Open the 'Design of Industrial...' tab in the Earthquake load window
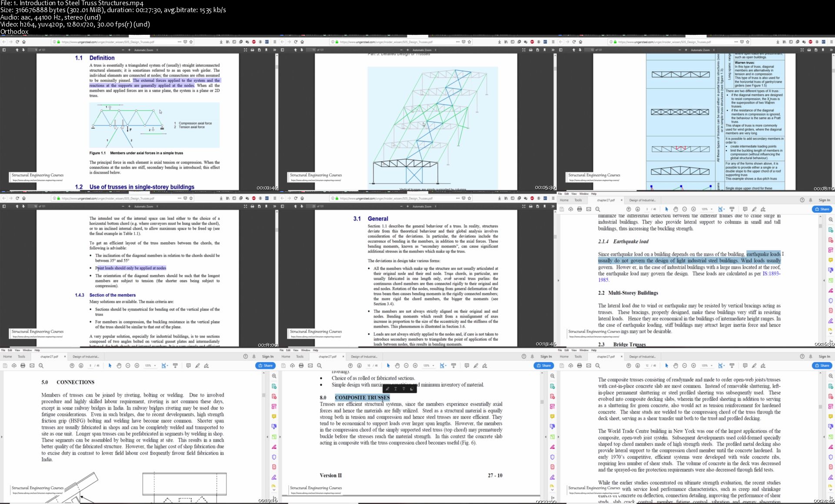835x504 pixels. pos(642,200)
